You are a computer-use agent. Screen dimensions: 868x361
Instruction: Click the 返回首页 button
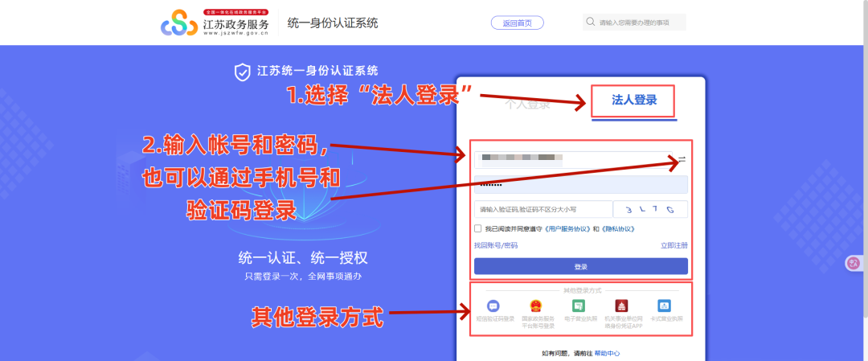pyautogui.click(x=517, y=23)
